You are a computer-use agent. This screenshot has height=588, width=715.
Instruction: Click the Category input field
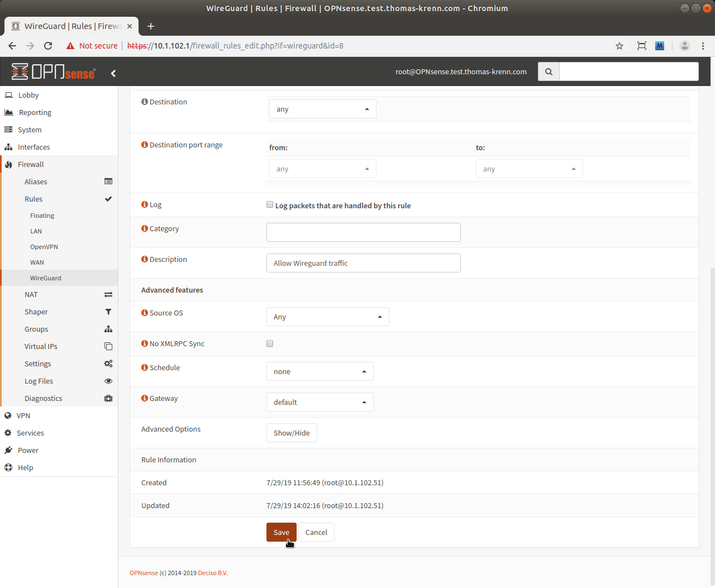[x=363, y=232]
